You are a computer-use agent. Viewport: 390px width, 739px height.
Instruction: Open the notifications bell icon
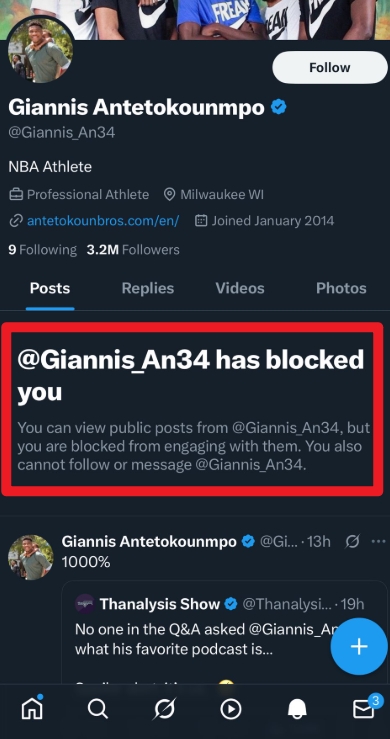[x=298, y=709]
